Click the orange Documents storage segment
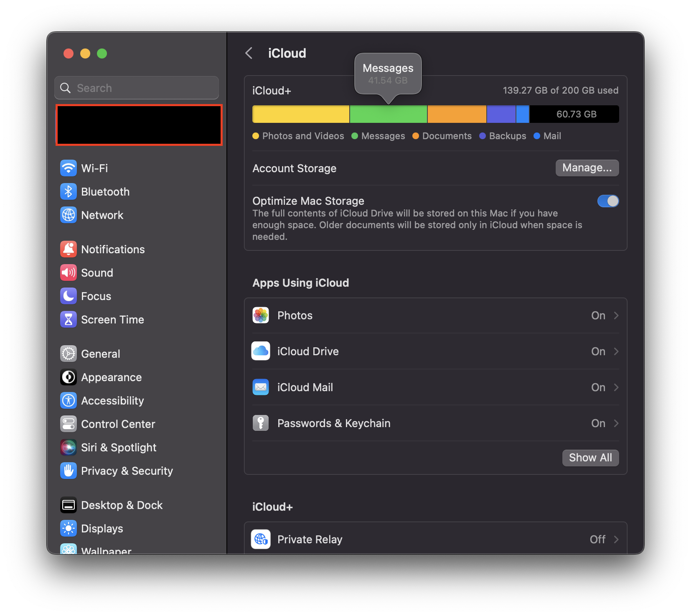This screenshot has height=616, width=691. [x=457, y=114]
